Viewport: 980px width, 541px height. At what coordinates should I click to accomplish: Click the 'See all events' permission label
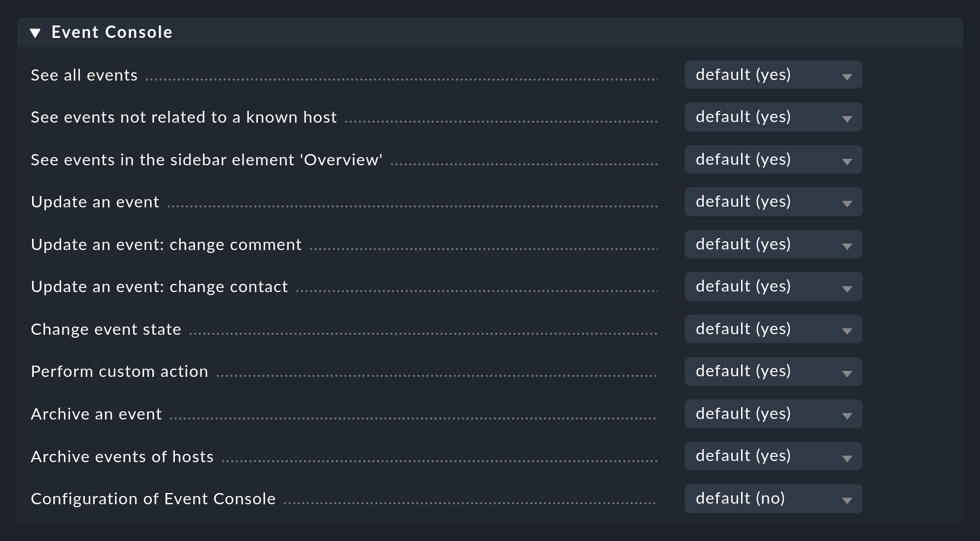[x=84, y=75]
